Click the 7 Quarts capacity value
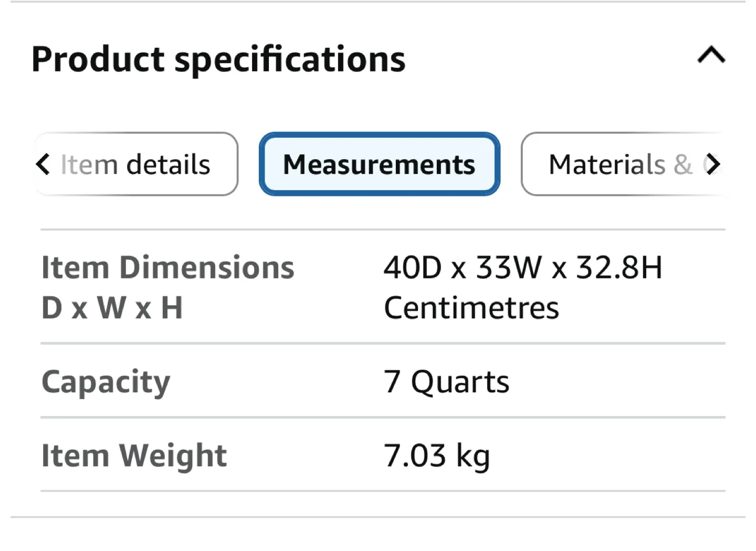This screenshot has height=551, width=756. (x=446, y=382)
